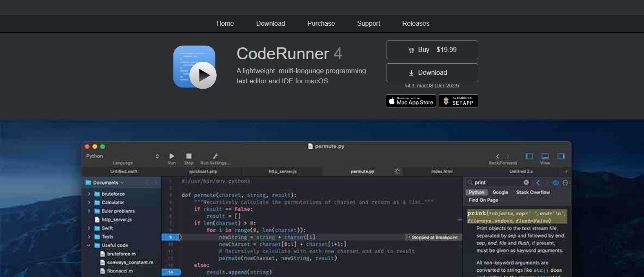Select the Google search source
Viewport: 644px width, 277px height.
(500, 192)
